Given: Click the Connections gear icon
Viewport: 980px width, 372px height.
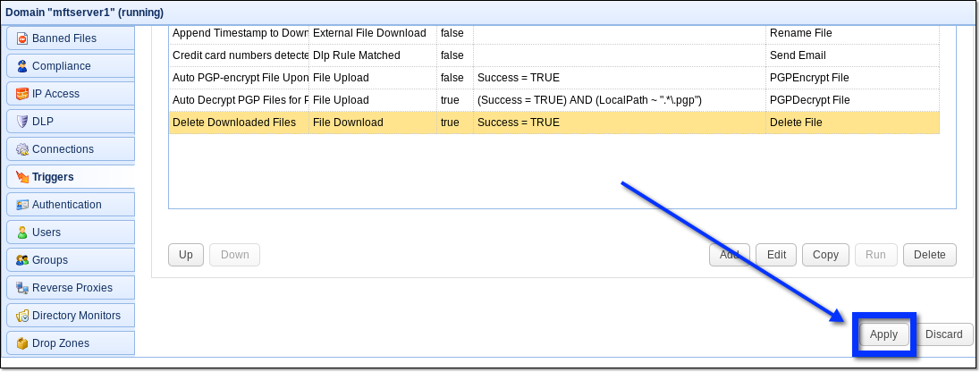Looking at the screenshot, I should 22,149.
